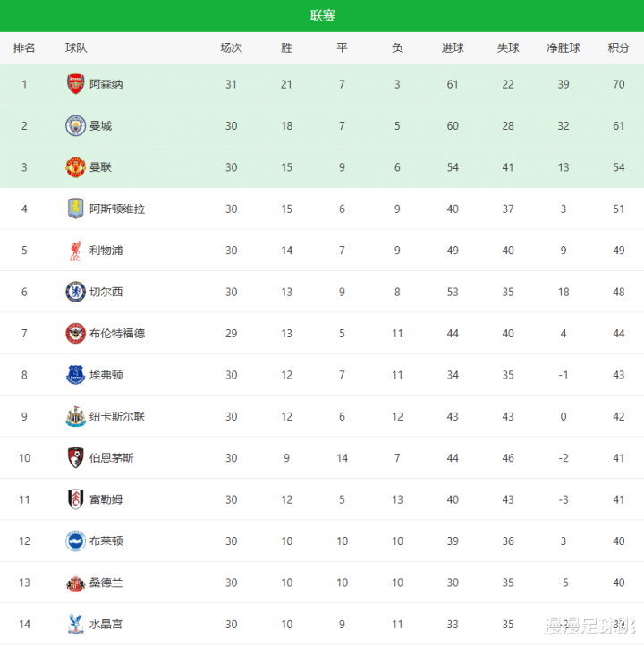Click the 净胜球 column header
This screenshot has width=644, height=647.
(x=563, y=48)
